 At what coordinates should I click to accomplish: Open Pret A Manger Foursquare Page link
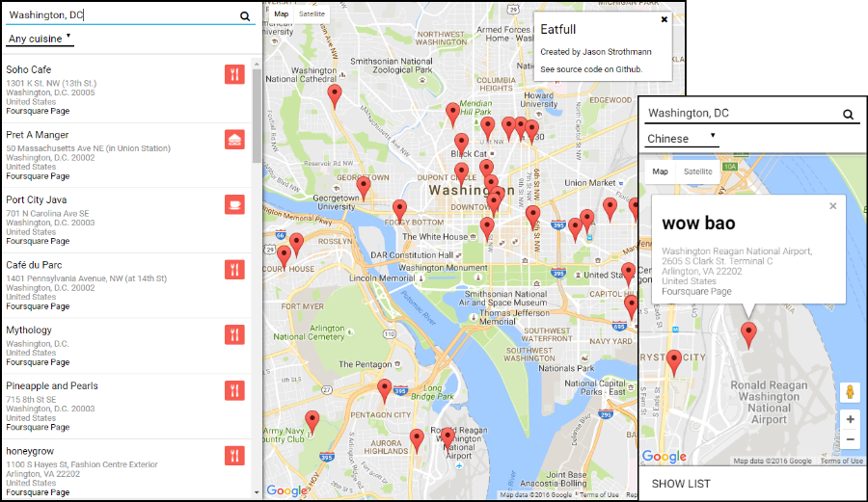38,176
